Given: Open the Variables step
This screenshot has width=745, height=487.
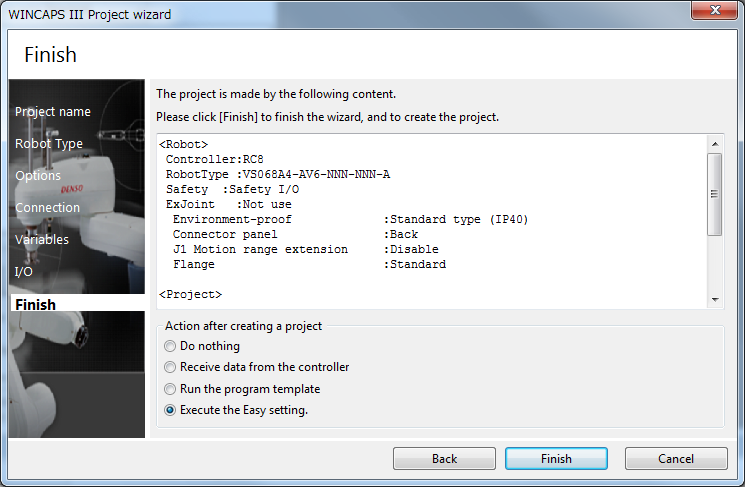Looking at the screenshot, I should pyautogui.click(x=42, y=240).
